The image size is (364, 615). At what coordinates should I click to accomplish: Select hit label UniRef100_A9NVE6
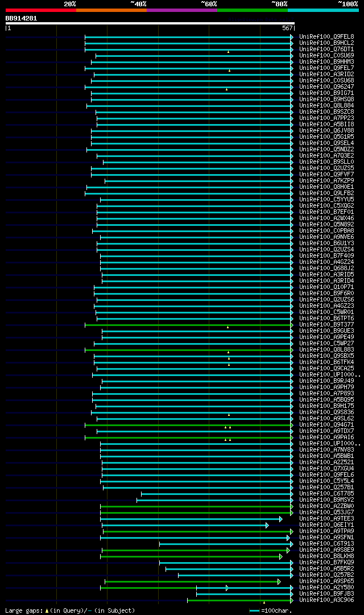(x=326, y=237)
